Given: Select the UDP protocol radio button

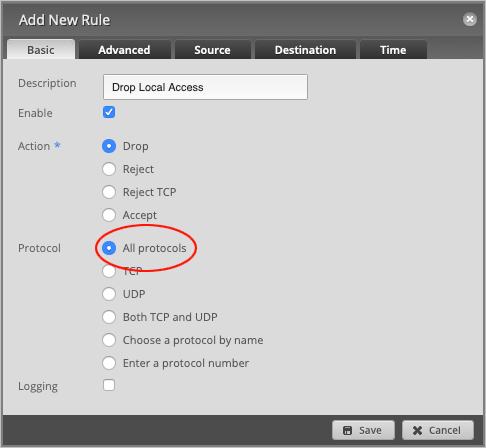Looking at the screenshot, I should point(109,294).
